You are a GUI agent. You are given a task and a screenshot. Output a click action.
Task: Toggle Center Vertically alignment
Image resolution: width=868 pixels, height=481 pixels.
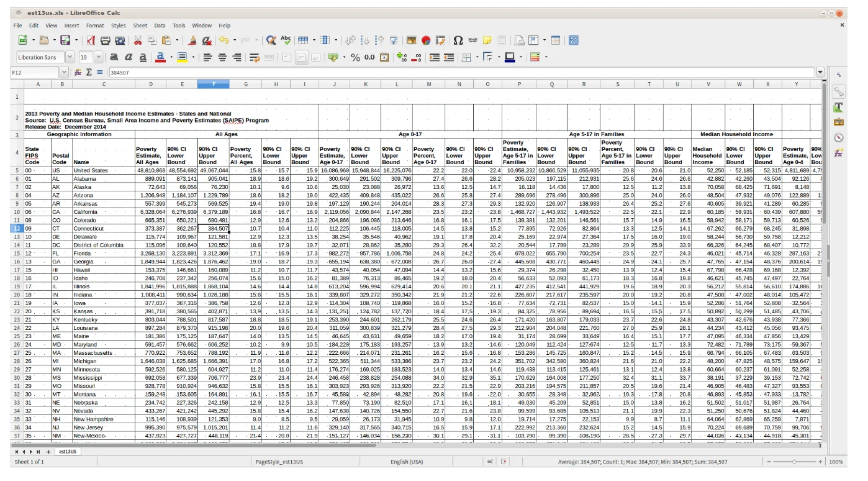point(301,57)
